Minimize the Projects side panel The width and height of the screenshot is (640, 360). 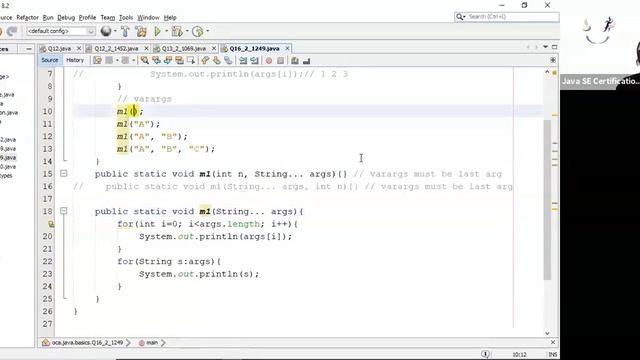pos(29,49)
